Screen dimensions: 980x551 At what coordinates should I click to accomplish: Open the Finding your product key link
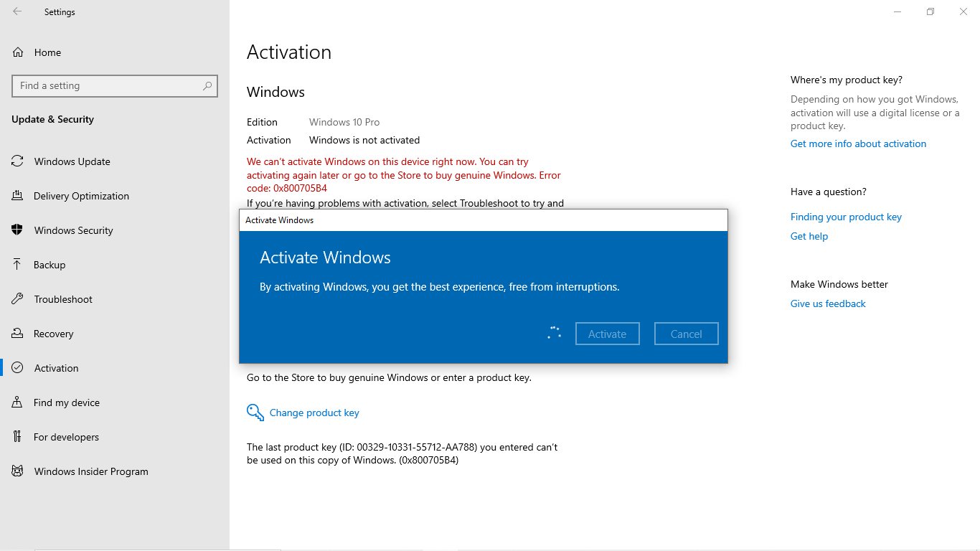click(x=846, y=217)
